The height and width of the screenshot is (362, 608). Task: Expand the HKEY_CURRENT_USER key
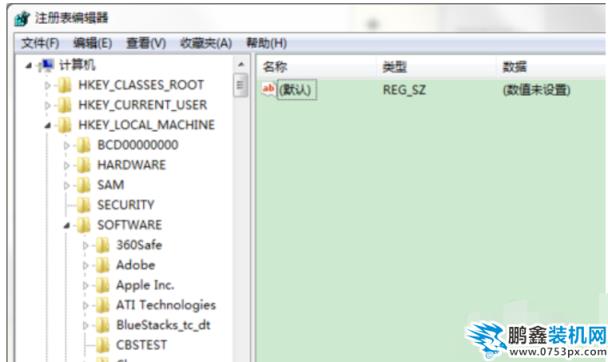click(x=47, y=105)
